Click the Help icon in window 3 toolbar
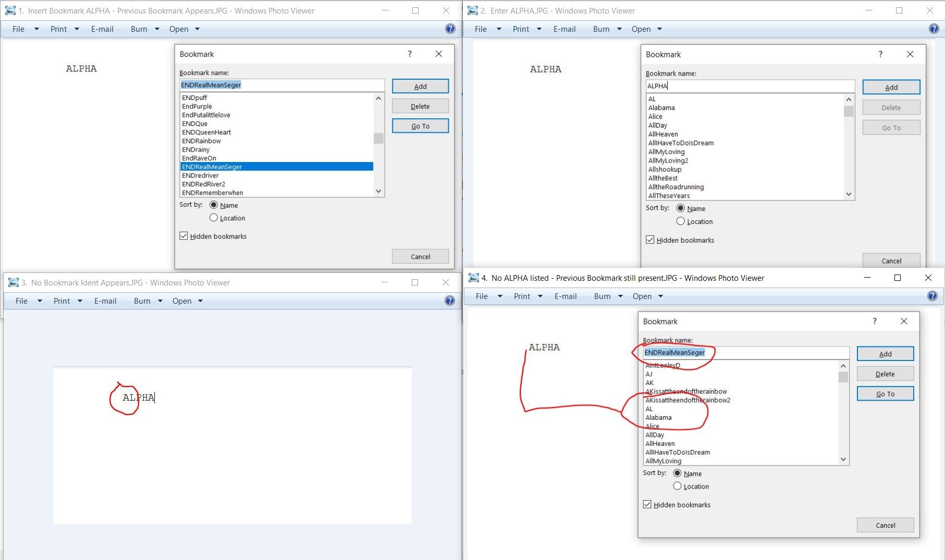Screen dimensions: 945x560 click(x=449, y=301)
